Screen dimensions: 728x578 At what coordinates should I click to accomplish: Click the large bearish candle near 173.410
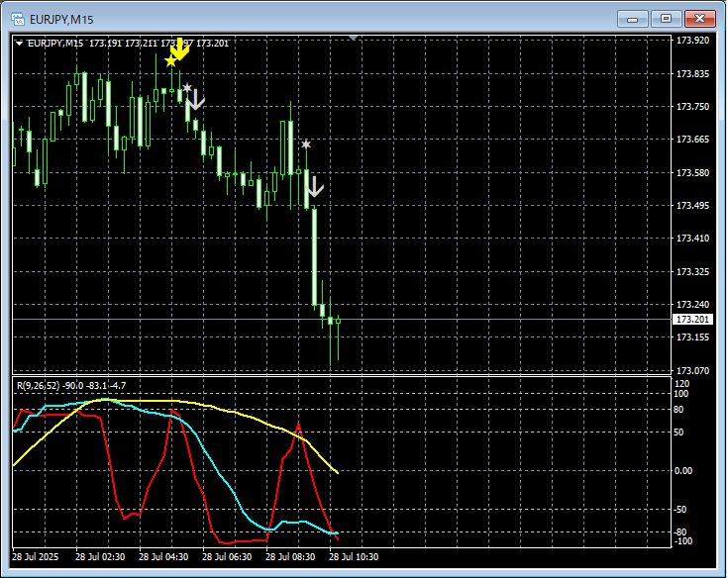click(314, 257)
